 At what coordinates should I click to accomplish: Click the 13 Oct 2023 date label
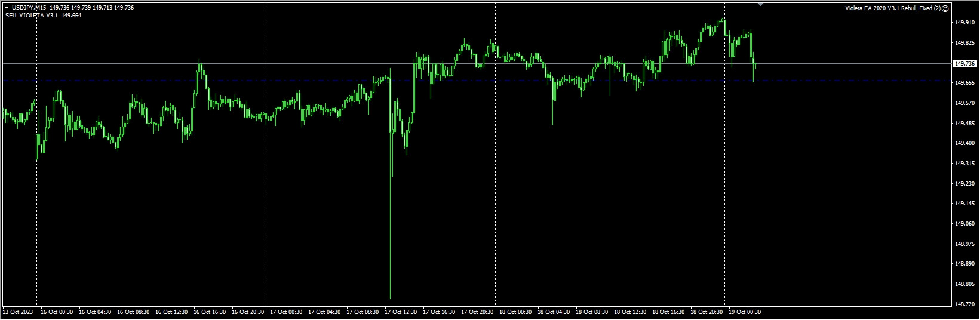[17, 312]
